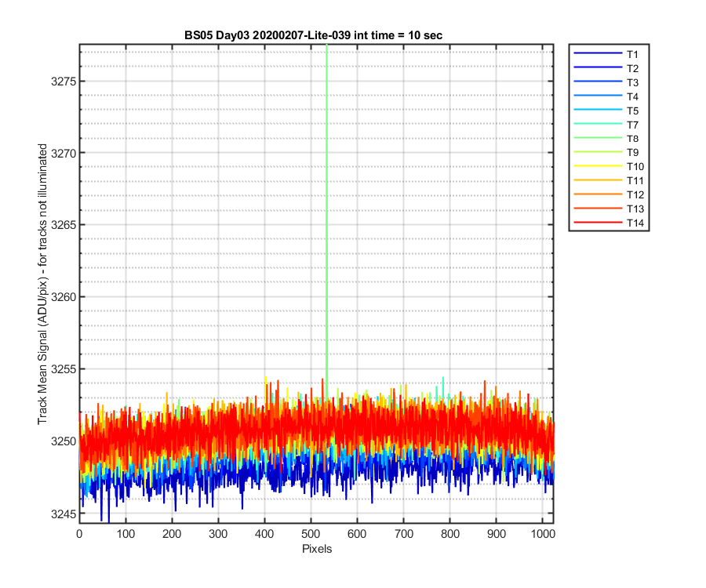Screen dimensions: 706x588
Task: Click the y-axis tick label 3275
Action: (x=64, y=82)
